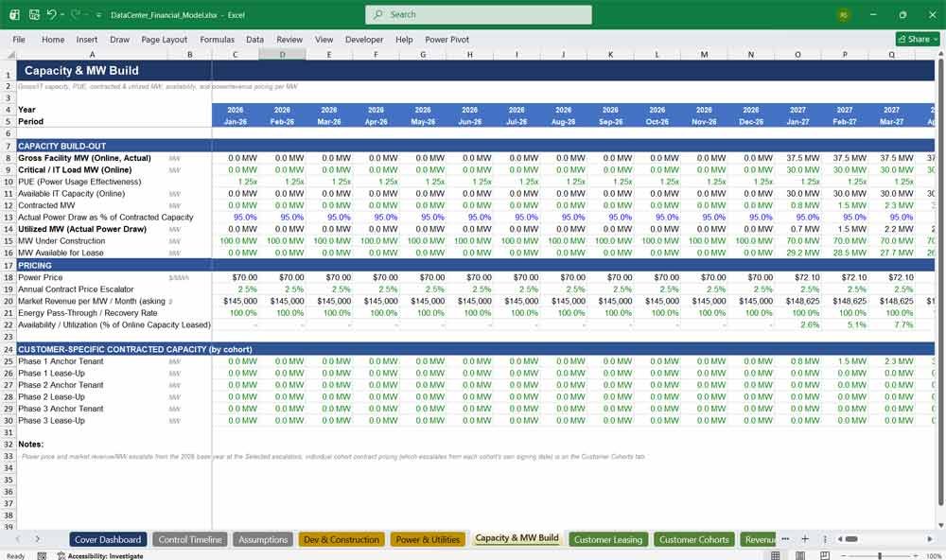
Task: Open the Power Pivot tab
Action: (x=447, y=39)
